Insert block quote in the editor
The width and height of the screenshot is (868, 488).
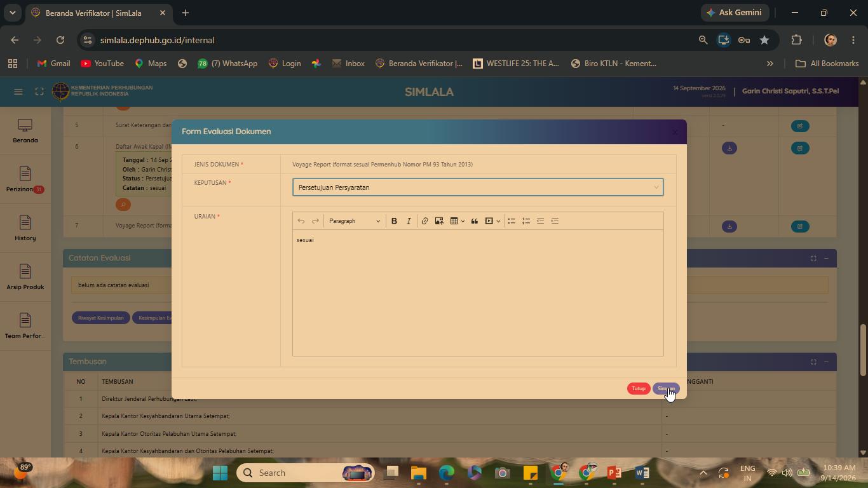click(474, 221)
